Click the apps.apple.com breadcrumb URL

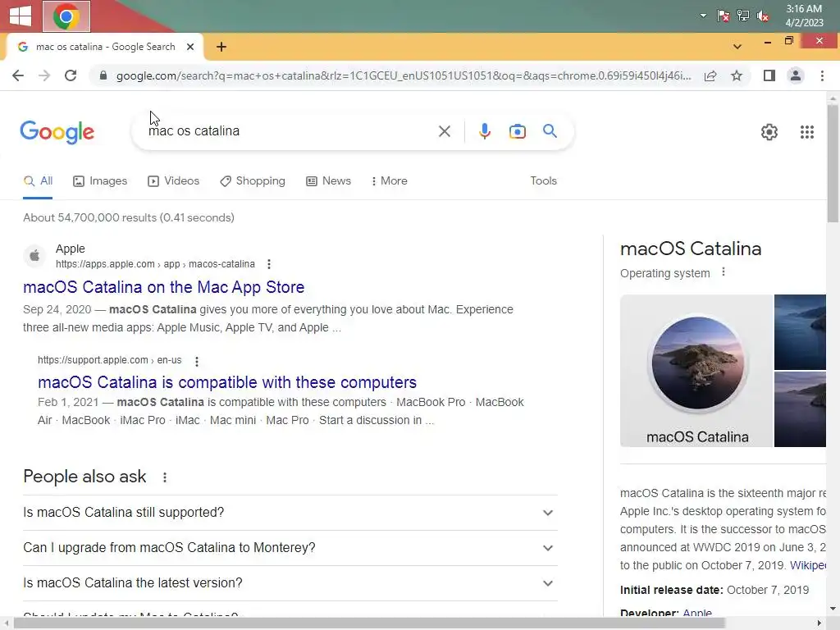click(155, 264)
